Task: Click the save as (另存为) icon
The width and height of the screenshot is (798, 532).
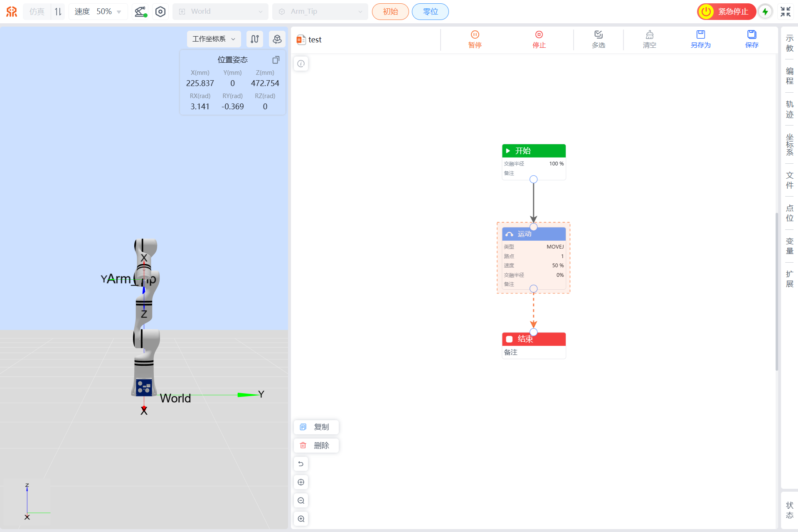Action: coord(700,35)
